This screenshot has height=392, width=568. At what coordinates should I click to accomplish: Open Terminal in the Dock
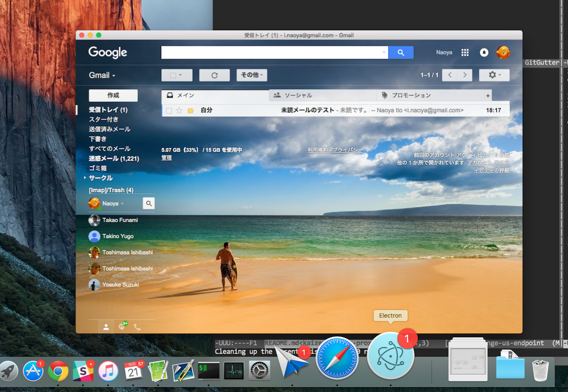click(x=209, y=371)
